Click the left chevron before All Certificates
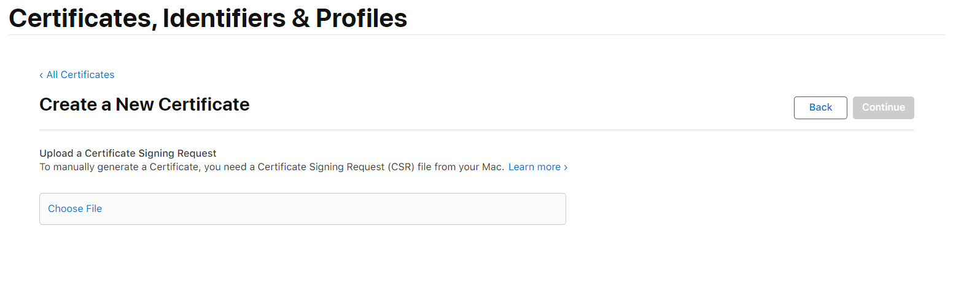980x290 pixels. click(41, 75)
